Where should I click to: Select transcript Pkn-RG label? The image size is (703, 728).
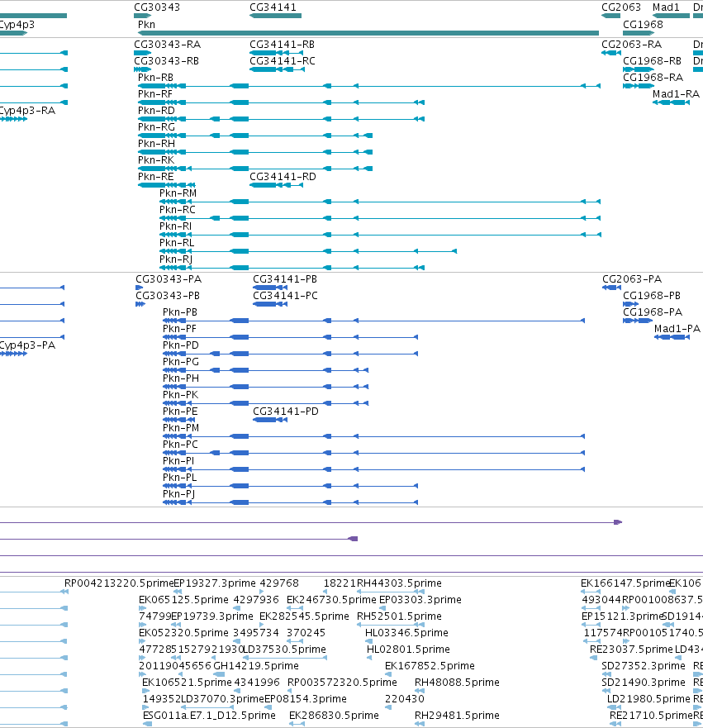(x=156, y=126)
